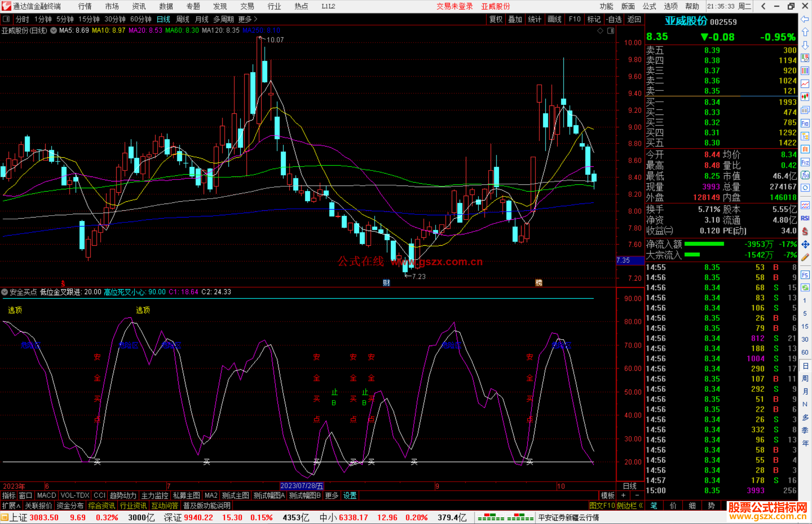Toggle the chart layout icon before 分时
This screenshot has width=812, height=524.
(6, 19)
